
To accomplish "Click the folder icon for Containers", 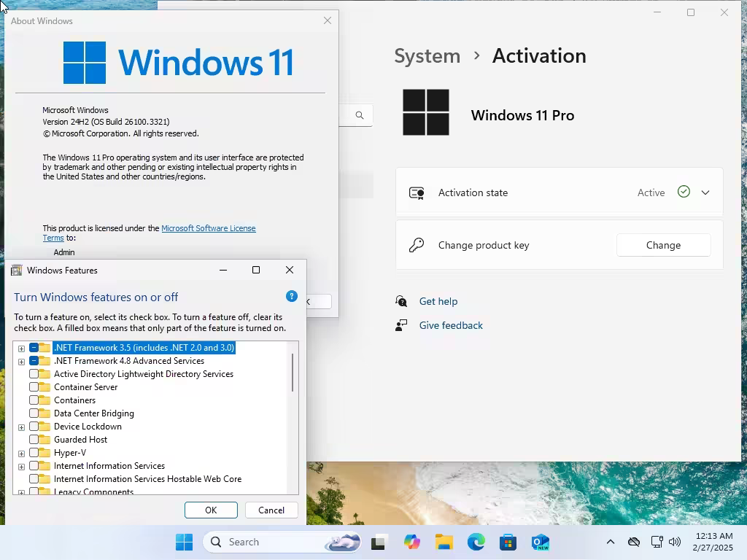I will (x=44, y=400).
